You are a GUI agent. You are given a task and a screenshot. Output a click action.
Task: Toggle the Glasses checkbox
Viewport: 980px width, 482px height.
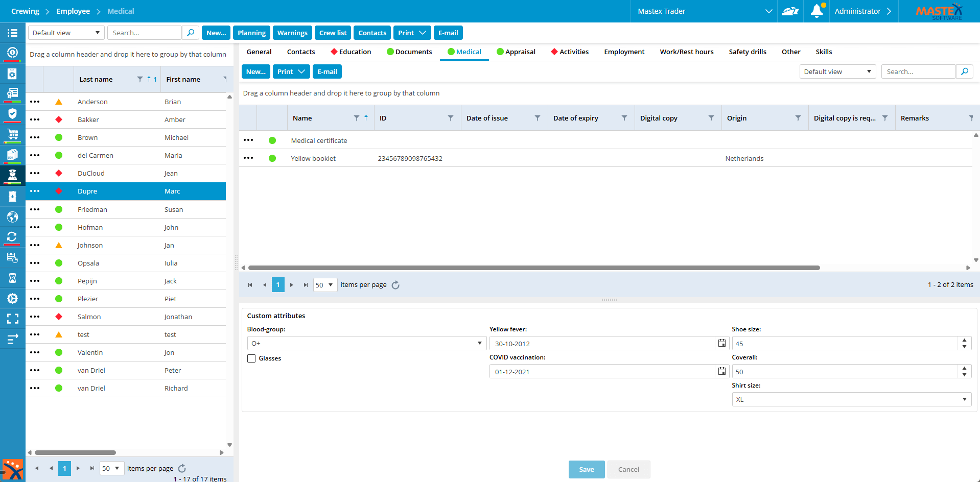pyautogui.click(x=251, y=358)
